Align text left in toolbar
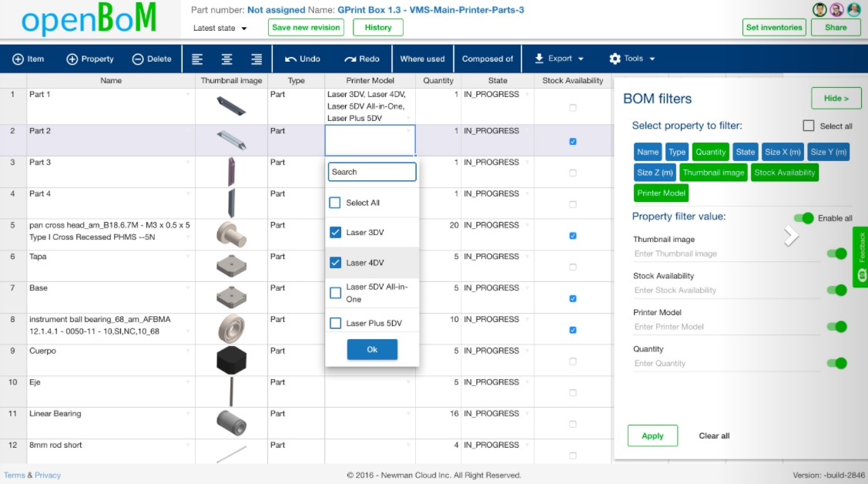868x484 pixels. click(197, 59)
